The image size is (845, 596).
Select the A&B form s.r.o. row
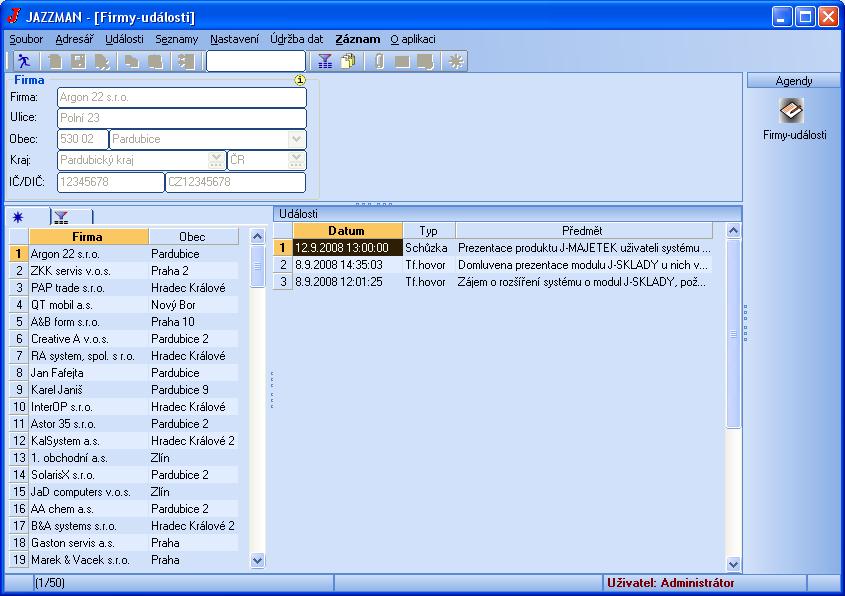124,322
